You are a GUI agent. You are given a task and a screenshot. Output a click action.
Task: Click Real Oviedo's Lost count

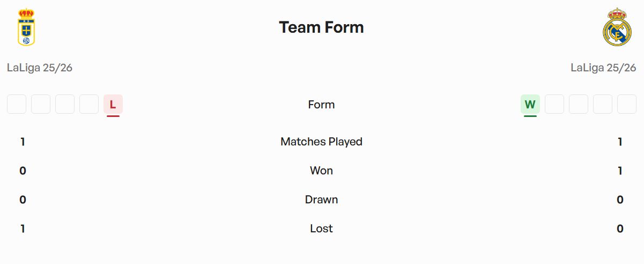point(23,229)
